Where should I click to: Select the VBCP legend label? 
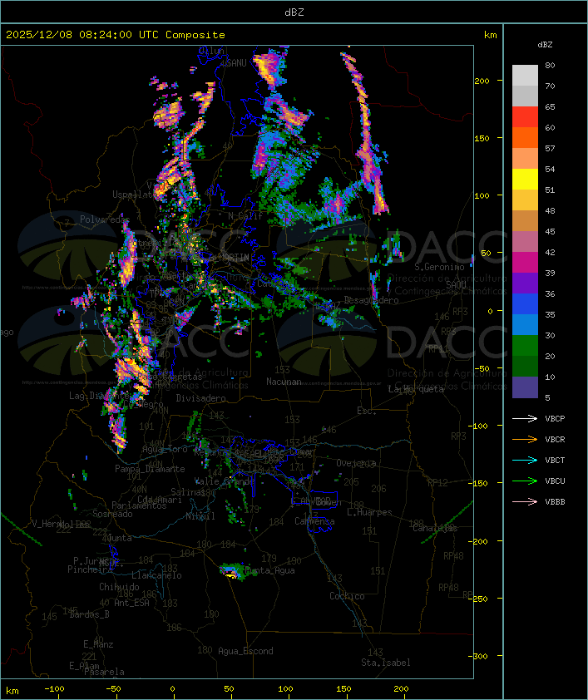click(x=555, y=419)
